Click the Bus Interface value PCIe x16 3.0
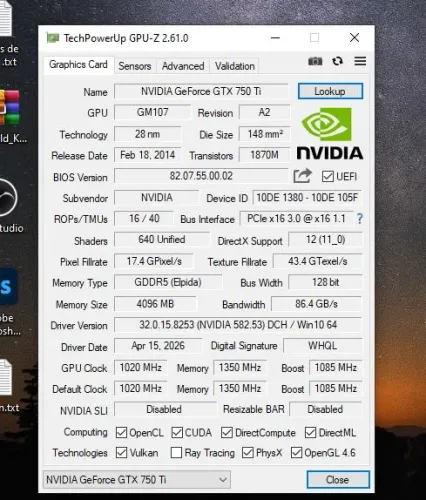 (296, 219)
